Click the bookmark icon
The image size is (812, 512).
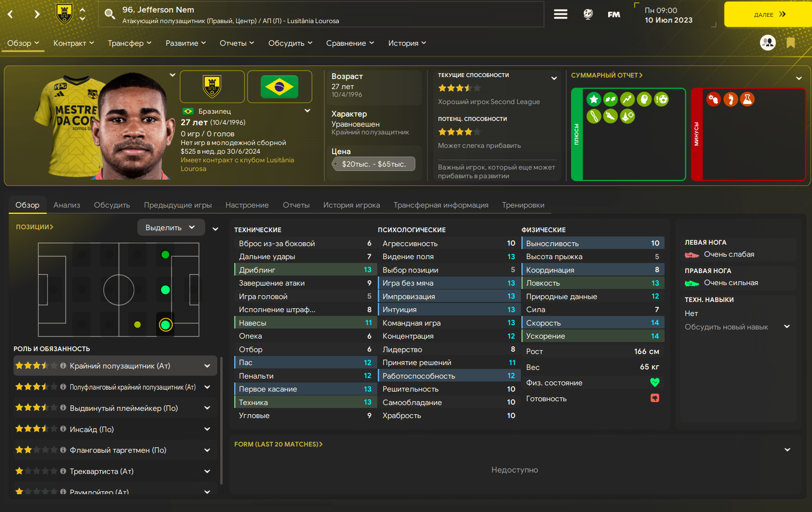tap(790, 42)
